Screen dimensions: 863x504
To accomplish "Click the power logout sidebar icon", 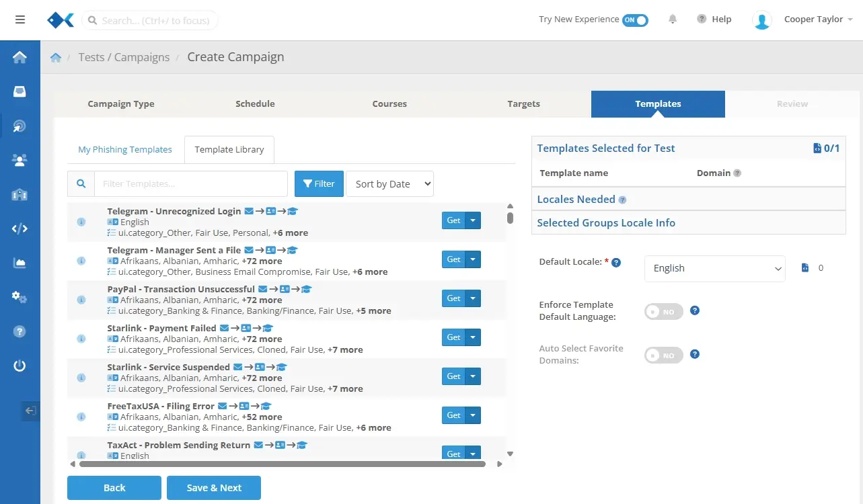I will pyautogui.click(x=20, y=366).
